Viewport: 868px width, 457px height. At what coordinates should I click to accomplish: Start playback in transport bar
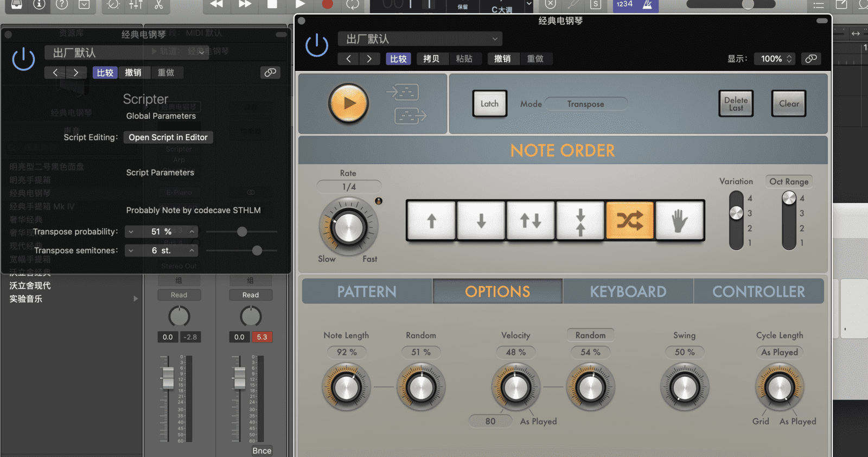300,4
